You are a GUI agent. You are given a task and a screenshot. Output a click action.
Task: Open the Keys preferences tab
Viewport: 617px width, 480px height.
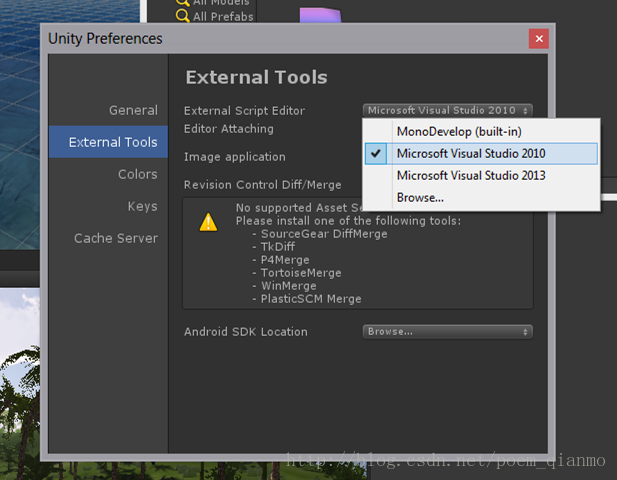coord(142,206)
